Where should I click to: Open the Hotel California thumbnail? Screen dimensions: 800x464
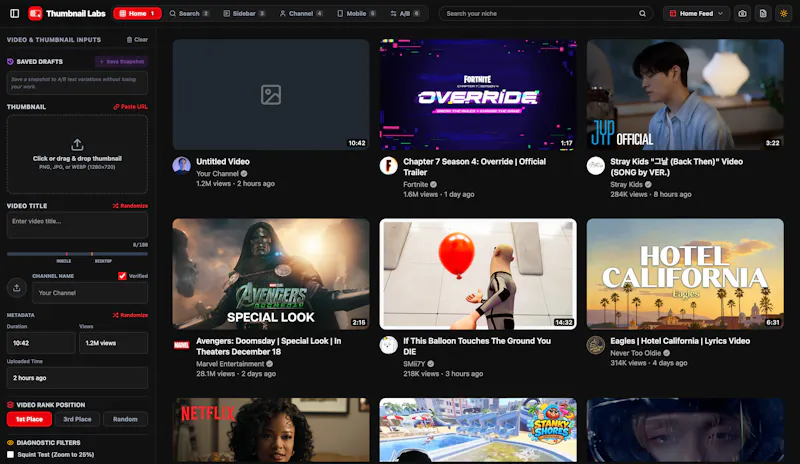[x=685, y=274]
